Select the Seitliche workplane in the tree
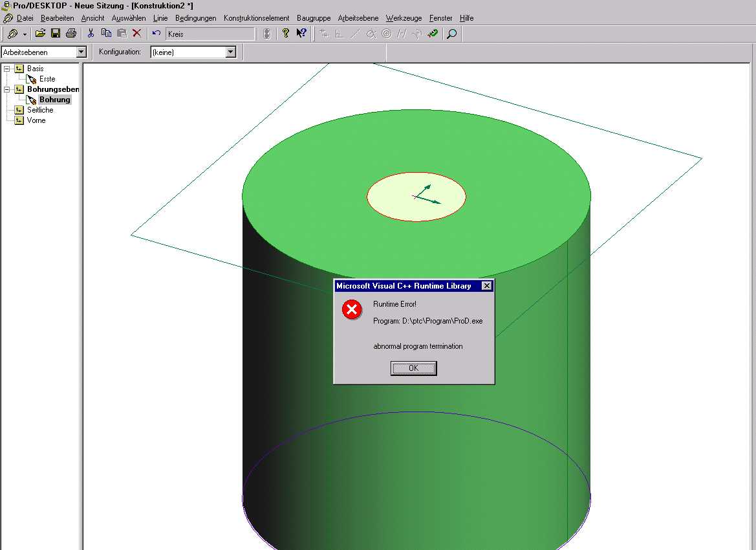Screen dimensions: 756x550 pyautogui.click(x=40, y=110)
